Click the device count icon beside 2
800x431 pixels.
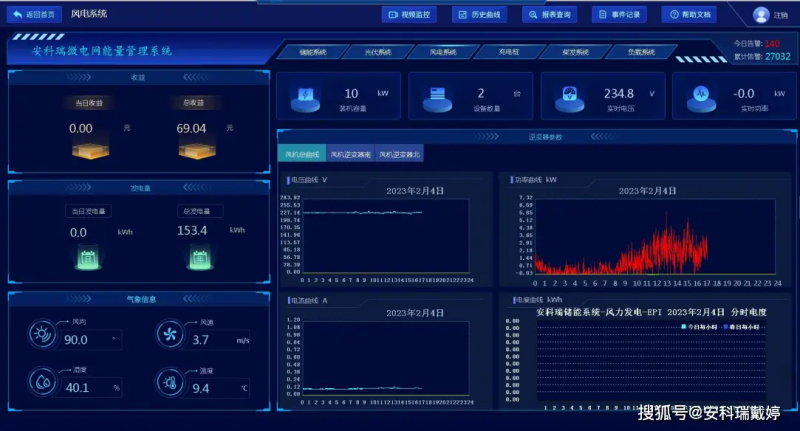click(437, 98)
